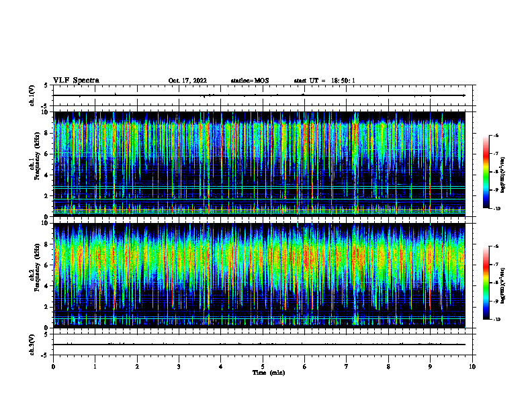This screenshot has width=532, height=411.
Task: Click the "Time (min)" axis label
Action: pos(269,373)
